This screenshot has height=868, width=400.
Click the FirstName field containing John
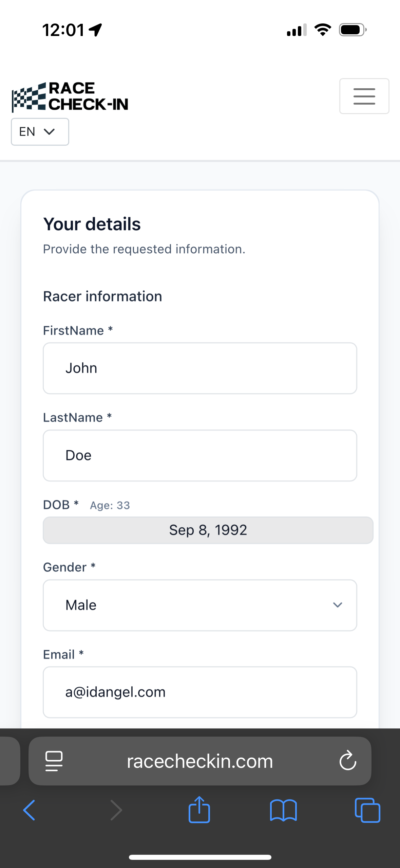tap(200, 368)
